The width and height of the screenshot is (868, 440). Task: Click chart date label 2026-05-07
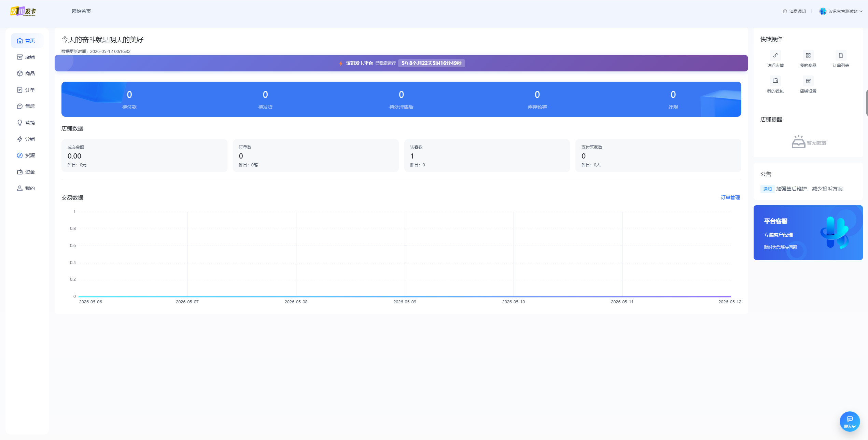coord(187,302)
